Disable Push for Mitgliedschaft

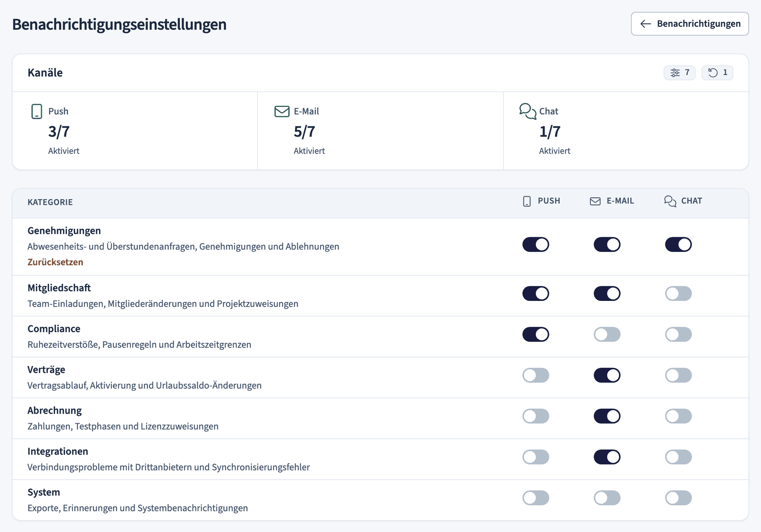coord(536,293)
